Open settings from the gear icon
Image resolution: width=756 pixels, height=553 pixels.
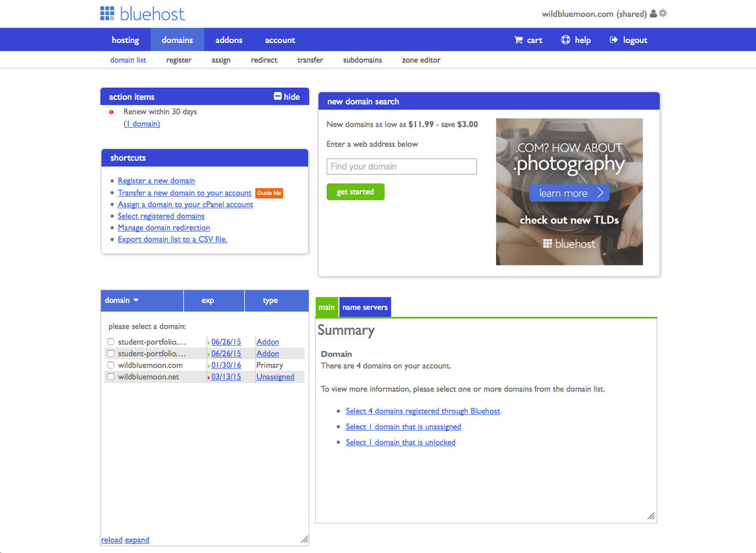tap(663, 14)
